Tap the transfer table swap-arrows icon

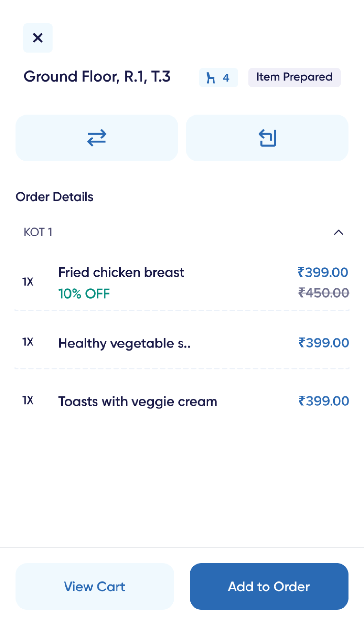click(97, 138)
